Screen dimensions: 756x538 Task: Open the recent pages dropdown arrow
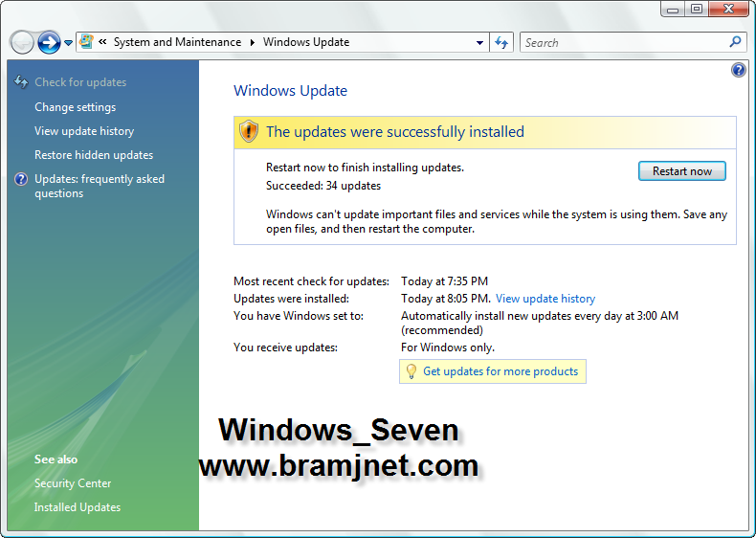click(x=69, y=43)
